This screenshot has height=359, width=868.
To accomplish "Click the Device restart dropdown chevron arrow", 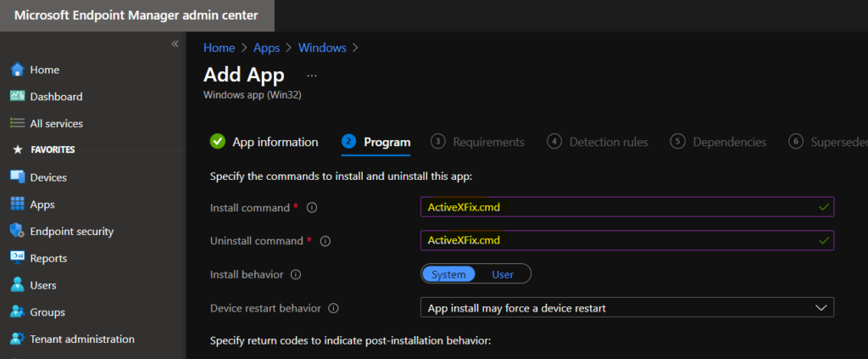I will (x=821, y=307).
